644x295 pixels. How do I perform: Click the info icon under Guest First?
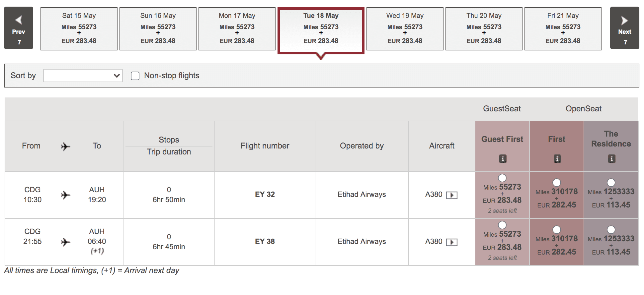click(502, 159)
